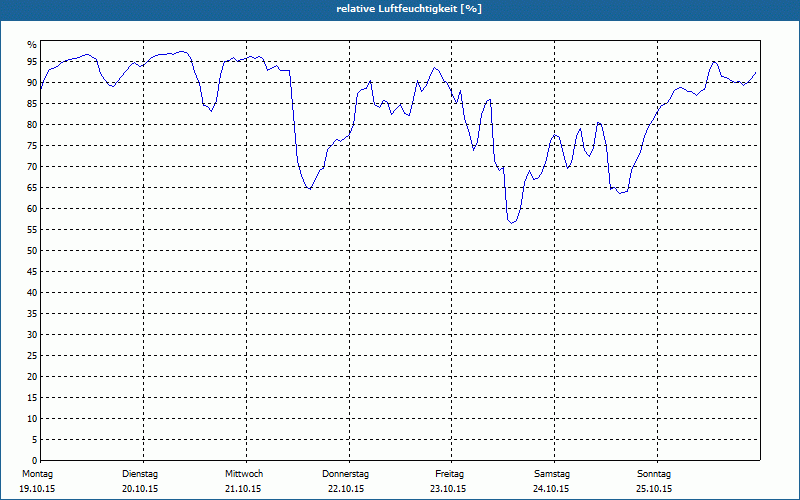Click the lowest humidity dip on Friday's curve
The width and height of the screenshot is (800, 500).
point(511,222)
